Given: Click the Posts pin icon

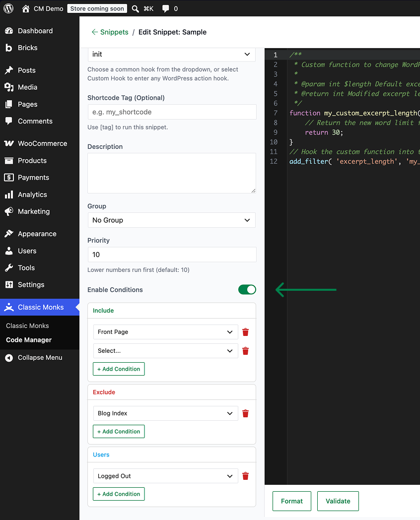Looking at the screenshot, I should (x=9, y=70).
